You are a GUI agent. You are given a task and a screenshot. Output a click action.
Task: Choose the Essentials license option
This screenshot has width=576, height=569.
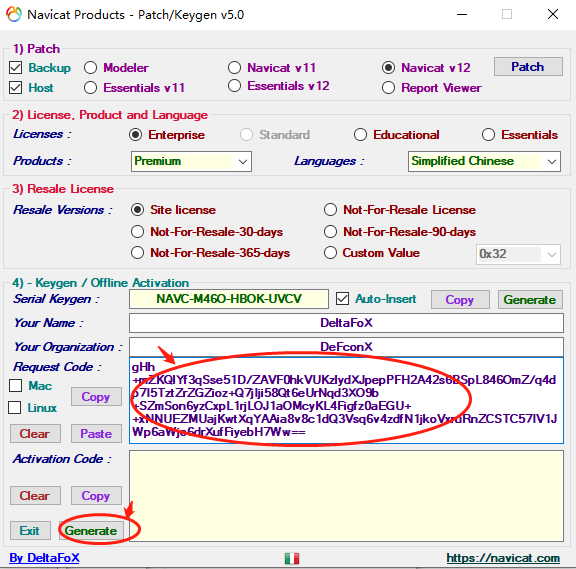[x=488, y=135]
